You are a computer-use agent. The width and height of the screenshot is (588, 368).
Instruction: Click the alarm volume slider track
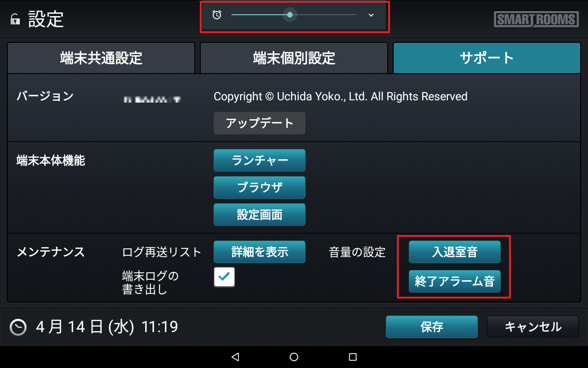tap(294, 15)
